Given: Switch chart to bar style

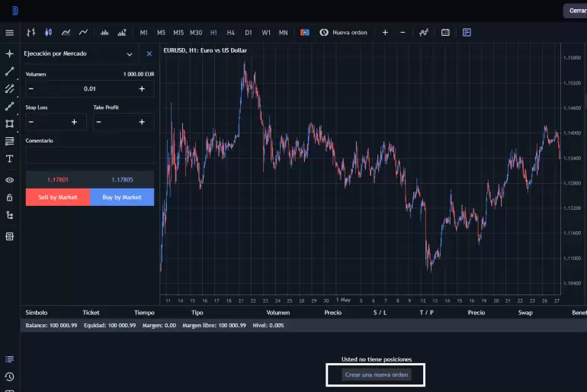Looking at the screenshot, I should click(x=31, y=33).
